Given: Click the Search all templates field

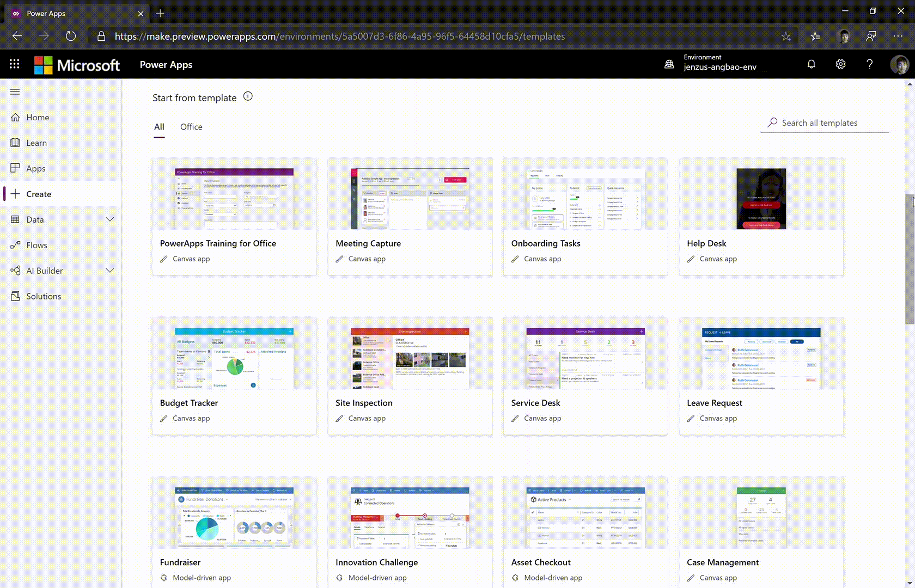Looking at the screenshot, I should click(825, 123).
